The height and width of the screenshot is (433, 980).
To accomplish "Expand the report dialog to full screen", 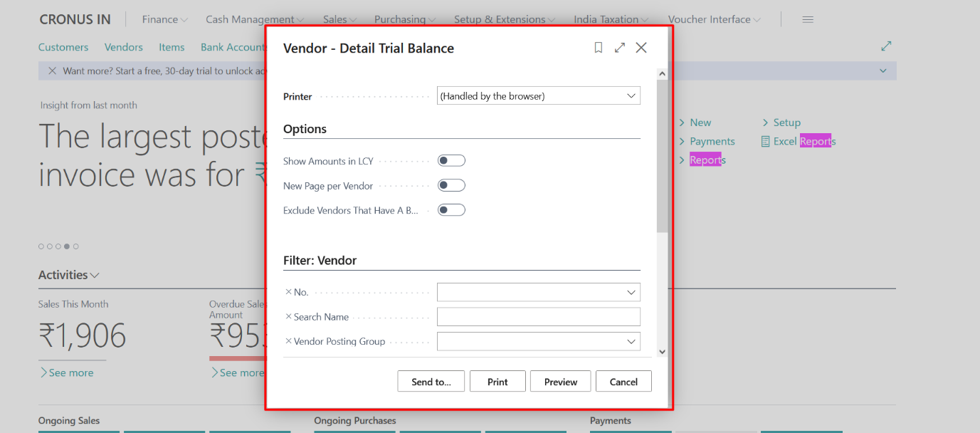I will point(619,48).
